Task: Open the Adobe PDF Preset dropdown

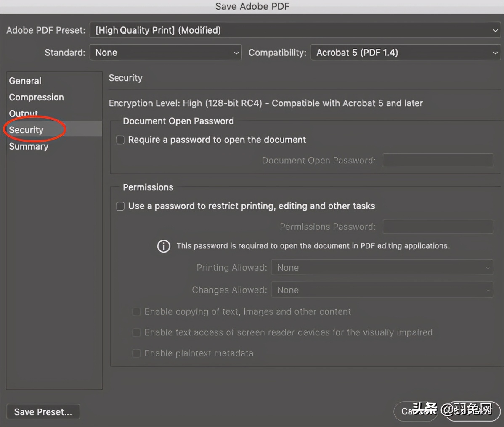Action: point(295,30)
